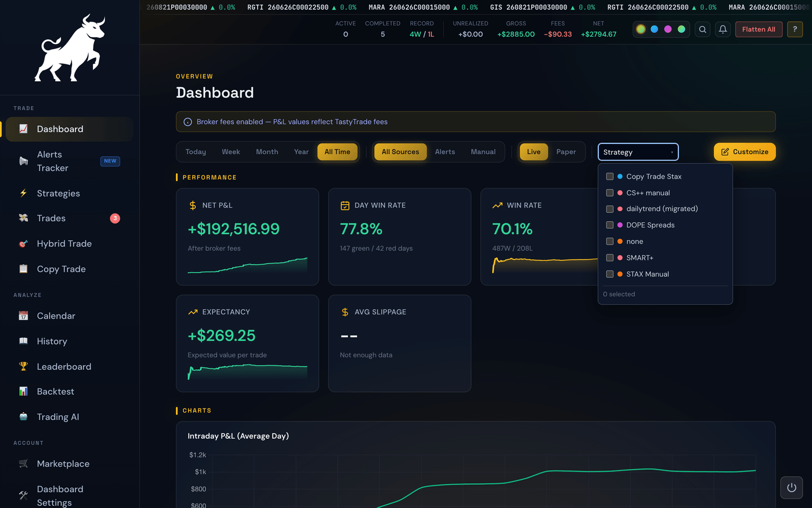Enable the SMART+ strategy checkbox
The image size is (812, 508).
click(x=610, y=258)
